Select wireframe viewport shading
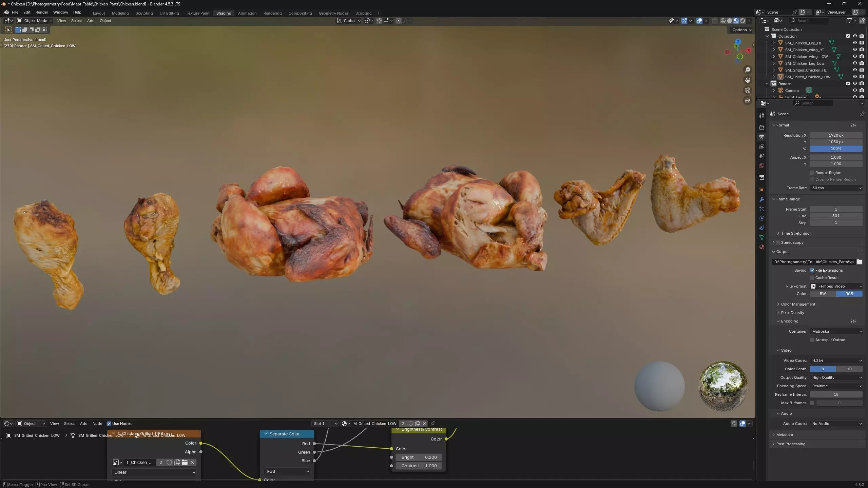Screen dimensions: 868x488 coord(723,21)
